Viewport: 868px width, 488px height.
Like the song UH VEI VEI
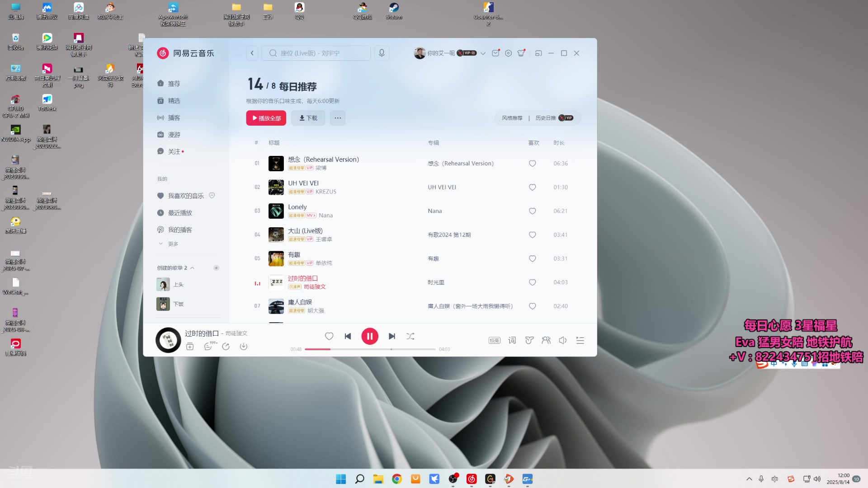click(x=533, y=187)
